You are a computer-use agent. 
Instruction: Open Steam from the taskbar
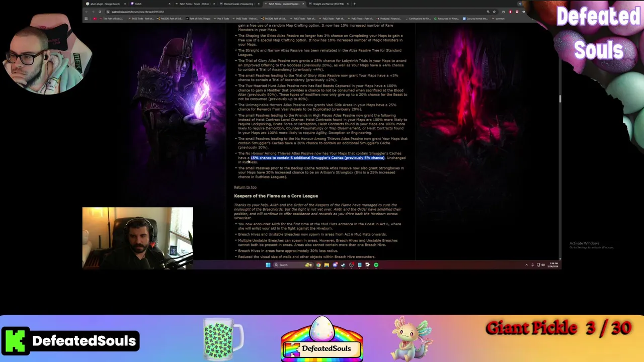click(x=343, y=265)
